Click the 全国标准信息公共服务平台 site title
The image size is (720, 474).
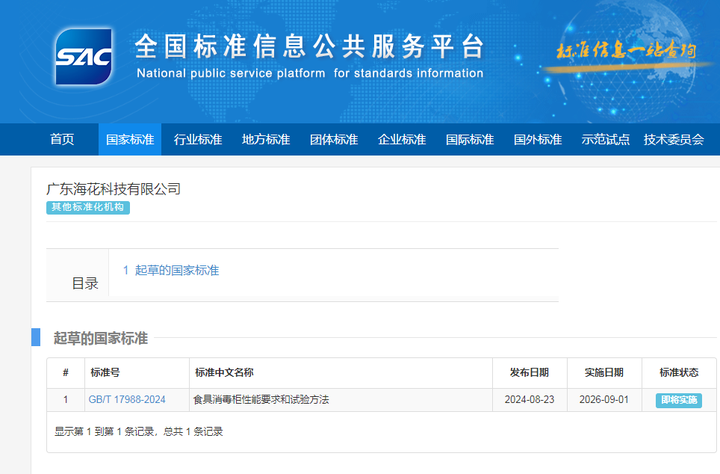pyautogui.click(x=309, y=46)
